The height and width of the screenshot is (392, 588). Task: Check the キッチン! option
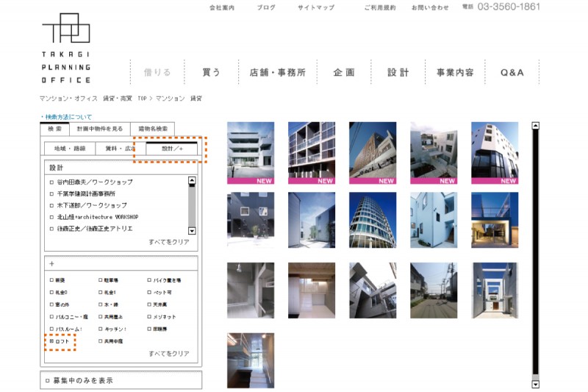pyautogui.click(x=101, y=329)
